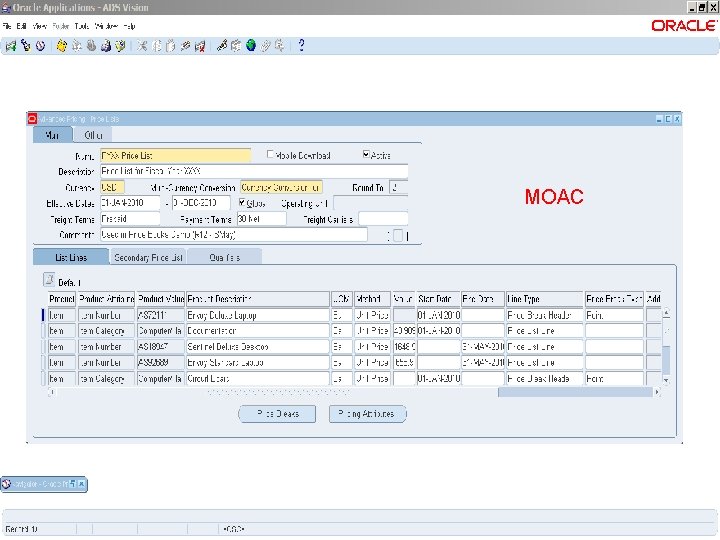720x540 pixels.
Task: Click the Product Description column header
Action: click(x=258, y=299)
